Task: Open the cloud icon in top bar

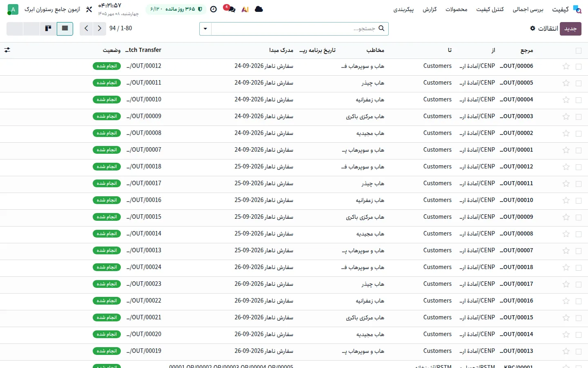Action: click(x=259, y=9)
